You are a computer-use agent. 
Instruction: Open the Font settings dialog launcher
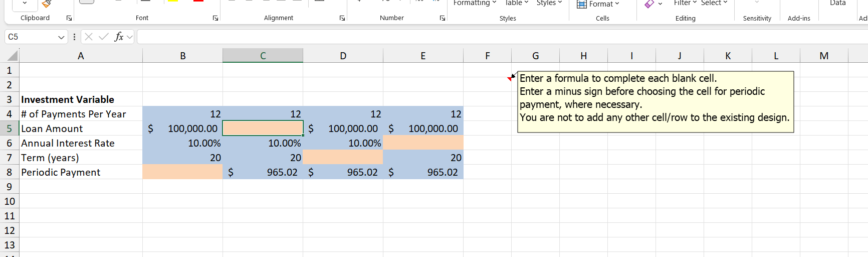point(215,18)
